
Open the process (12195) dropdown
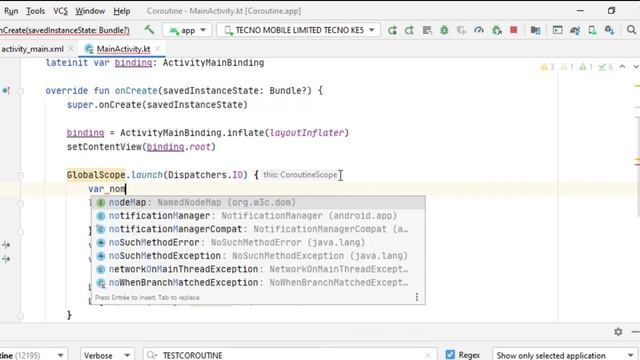32,355
